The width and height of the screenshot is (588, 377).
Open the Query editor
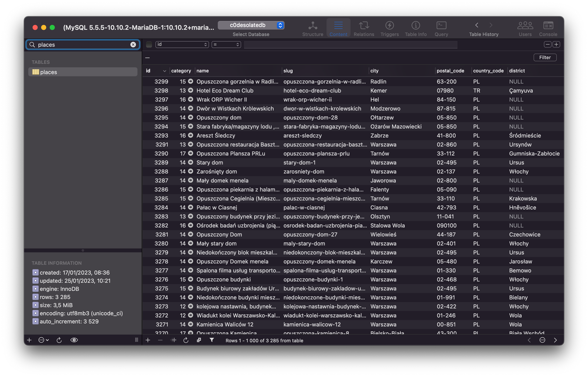click(x=441, y=29)
